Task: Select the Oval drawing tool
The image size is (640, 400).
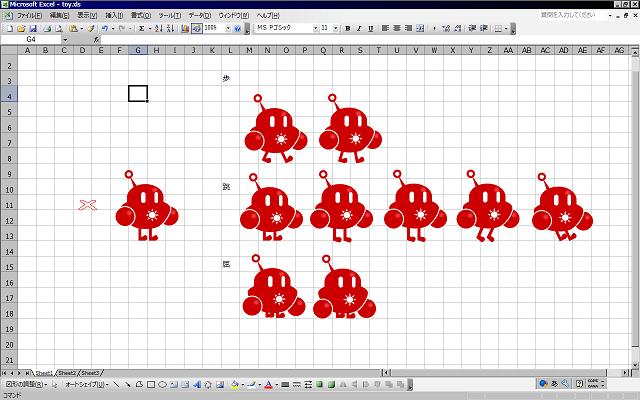Action: pos(162,384)
